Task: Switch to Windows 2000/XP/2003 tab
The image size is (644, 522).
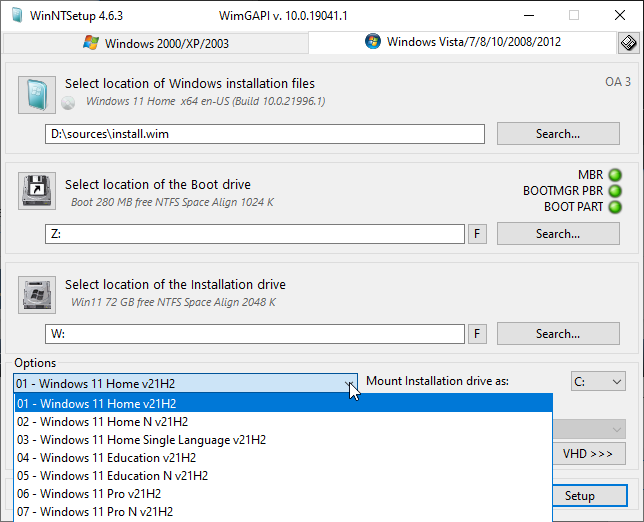Action: pos(156,43)
